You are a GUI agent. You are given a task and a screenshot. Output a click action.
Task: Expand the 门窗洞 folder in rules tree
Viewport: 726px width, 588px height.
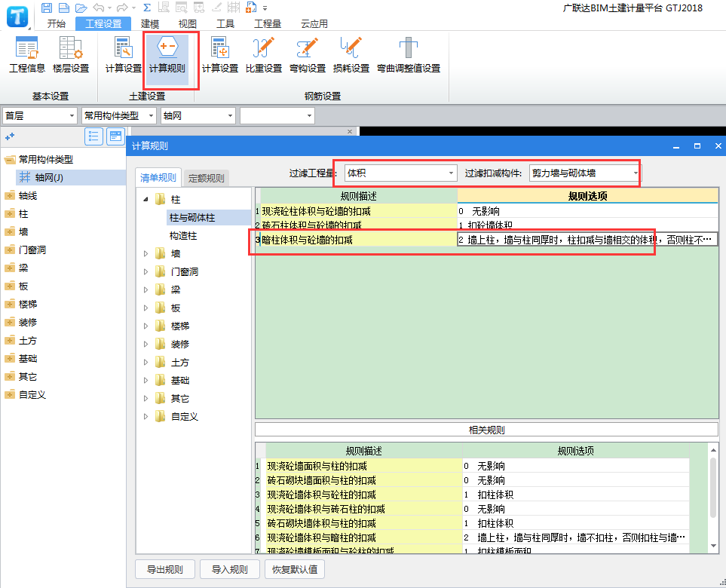pyautogui.click(x=146, y=272)
